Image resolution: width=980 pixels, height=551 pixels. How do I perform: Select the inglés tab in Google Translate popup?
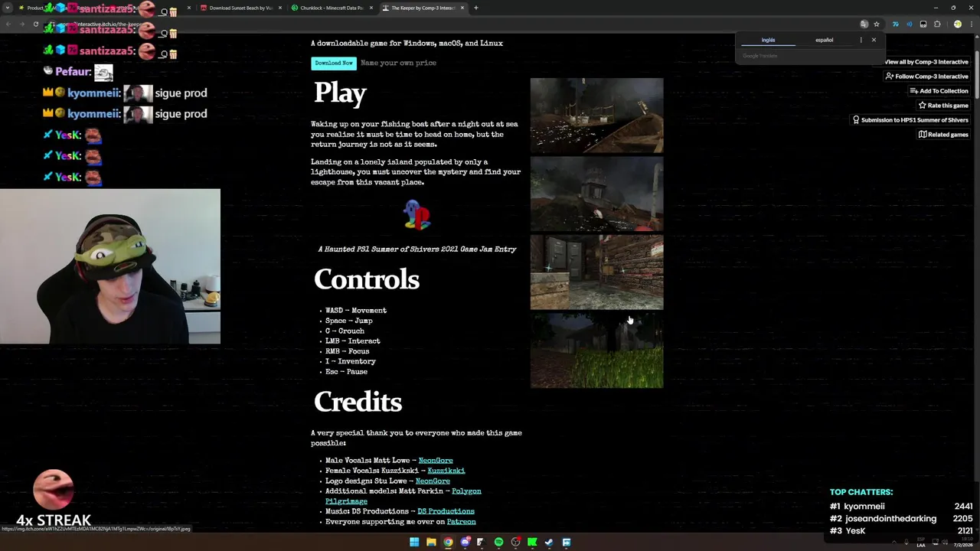768,40
